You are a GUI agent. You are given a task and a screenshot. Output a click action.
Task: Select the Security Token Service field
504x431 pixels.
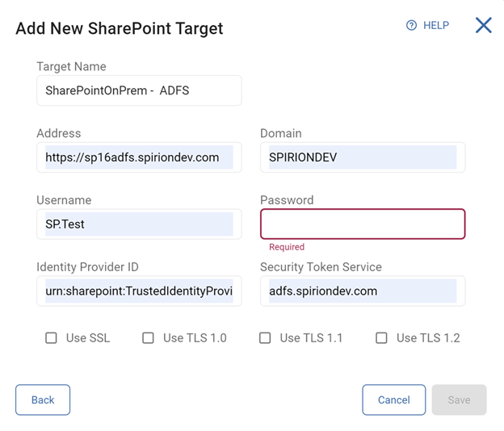click(363, 291)
